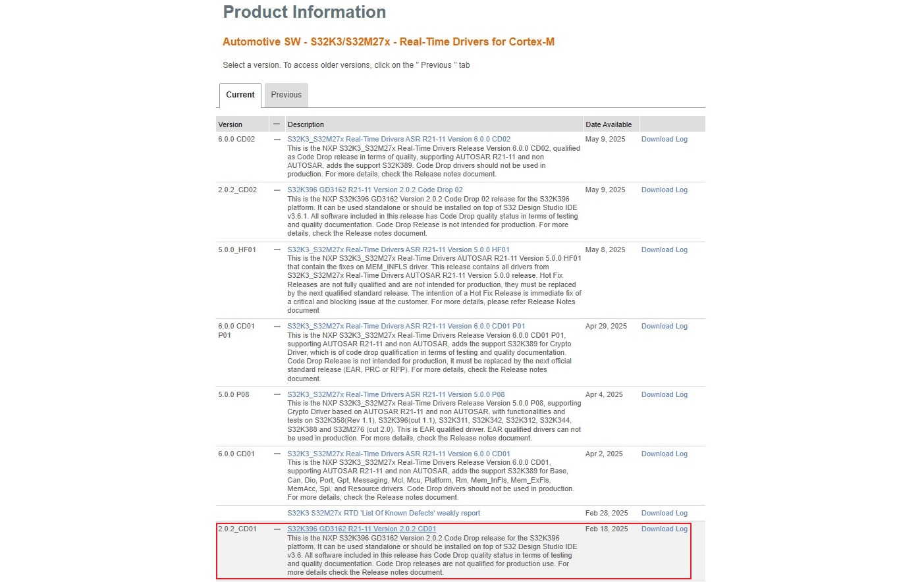This screenshot has width=924, height=582.
Task: Toggle the dash icon beside 2.0.2_CD01
Action: coord(277,529)
